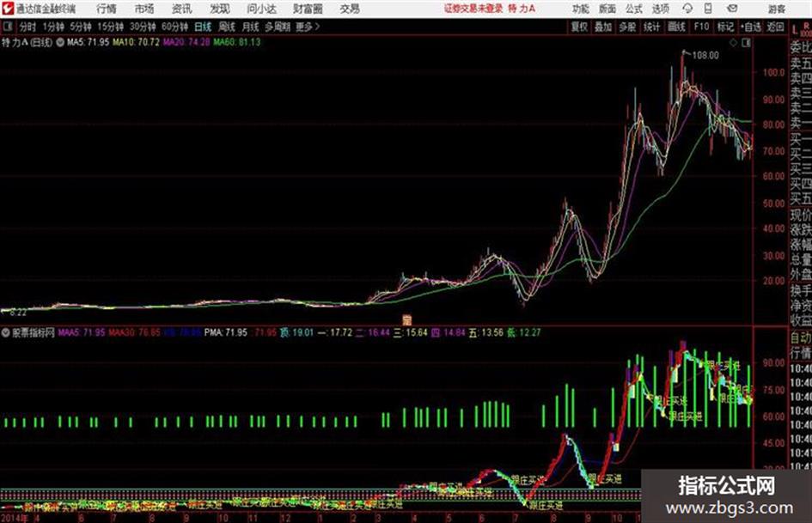
Task: Open the 选项 menu
Action: click(661, 9)
